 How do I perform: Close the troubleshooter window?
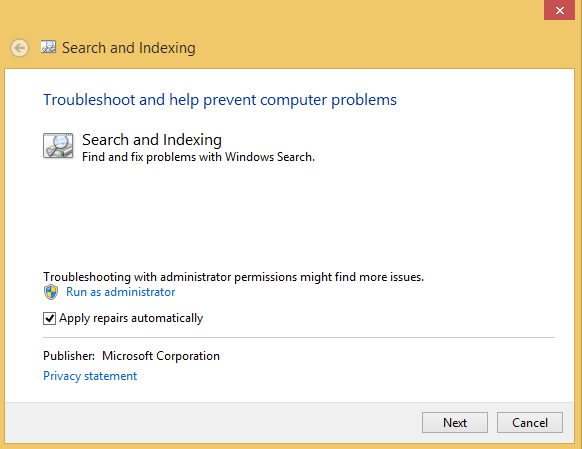tap(560, 10)
